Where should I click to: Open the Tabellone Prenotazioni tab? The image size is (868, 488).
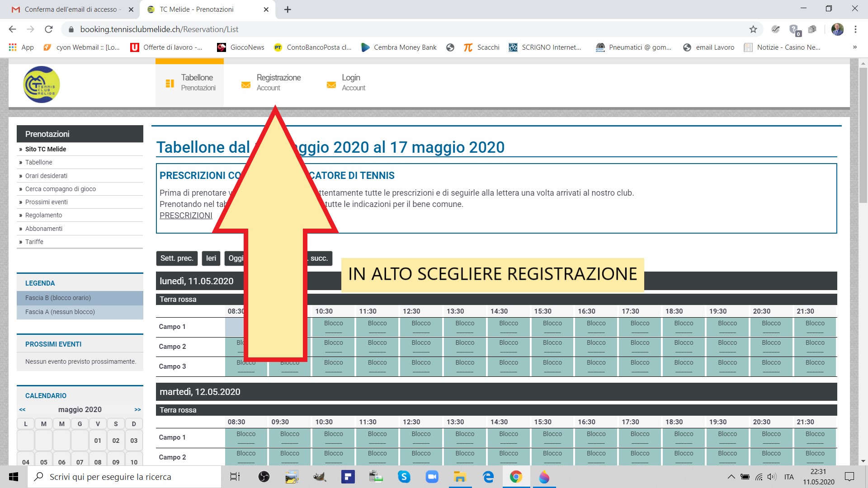pyautogui.click(x=189, y=83)
